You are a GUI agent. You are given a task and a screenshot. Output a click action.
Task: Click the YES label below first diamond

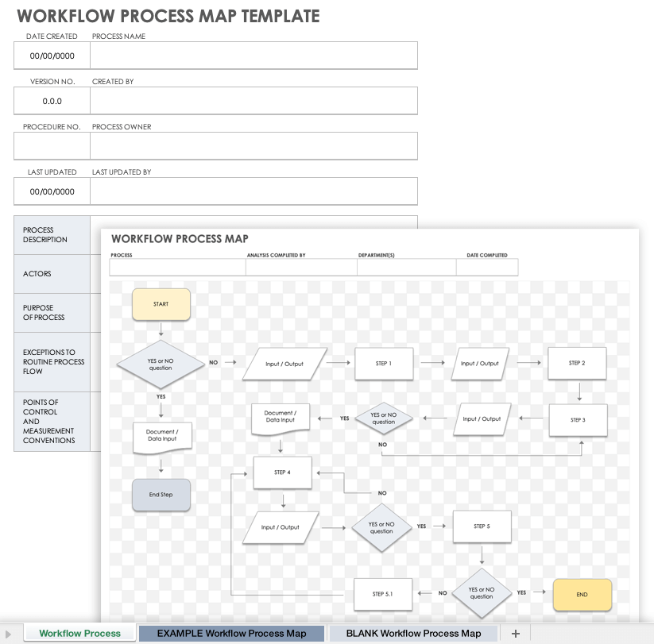click(161, 397)
